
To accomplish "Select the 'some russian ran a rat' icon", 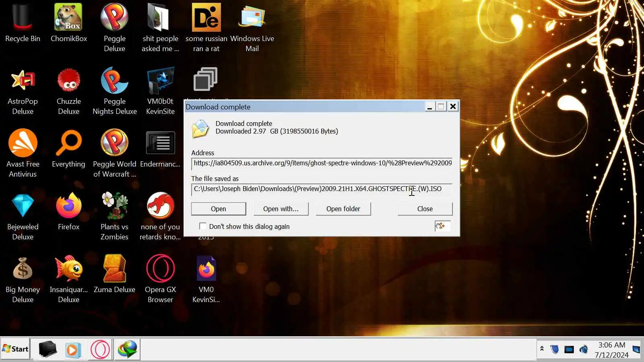I will [x=206, y=27].
